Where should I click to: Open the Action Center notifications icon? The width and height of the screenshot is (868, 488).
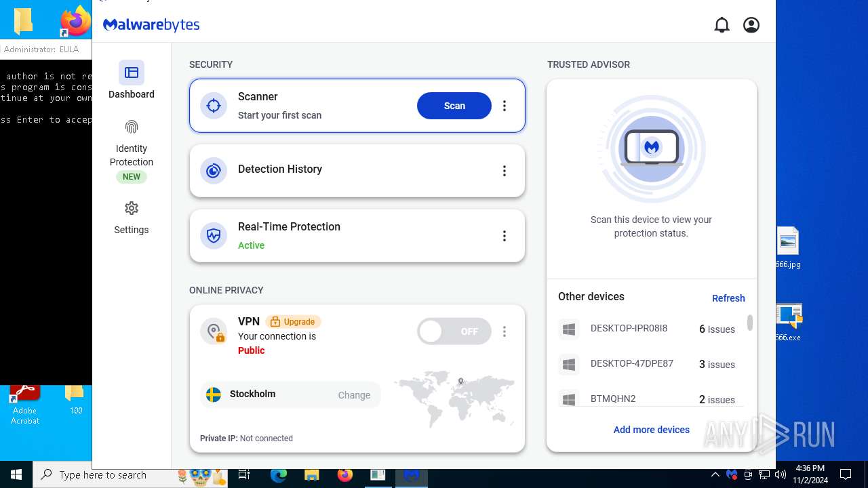[x=846, y=475]
